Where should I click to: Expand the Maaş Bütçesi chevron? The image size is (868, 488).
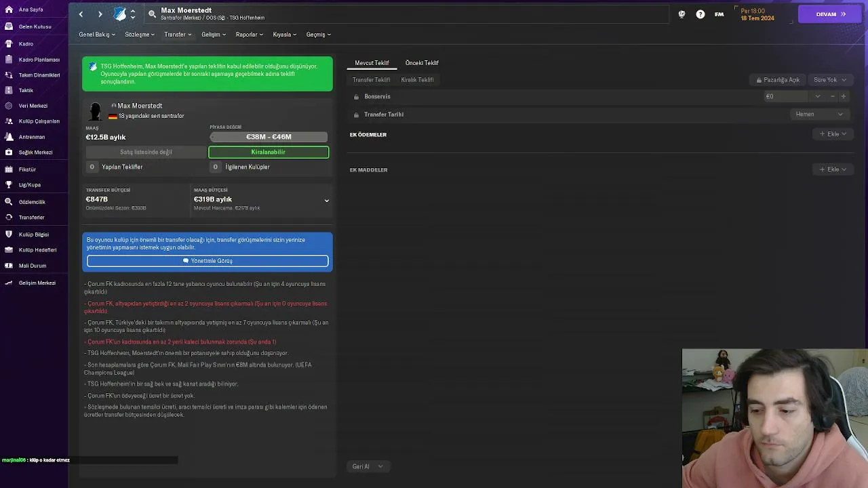pyautogui.click(x=326, y=201)
